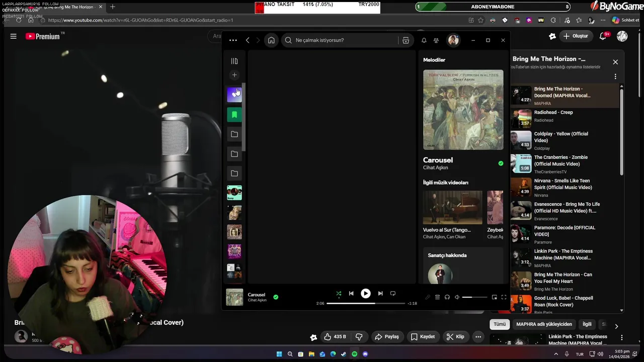This screenshot has width=644, height=362.
Task: Mute Spotify volume speaker icon
Action: [x=457, y=297]
